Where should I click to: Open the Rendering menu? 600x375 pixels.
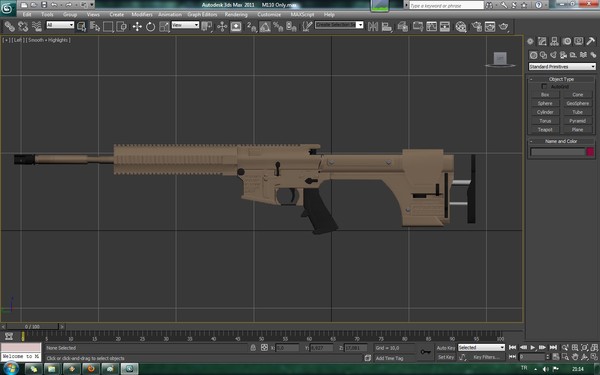(x=236, y=15)
